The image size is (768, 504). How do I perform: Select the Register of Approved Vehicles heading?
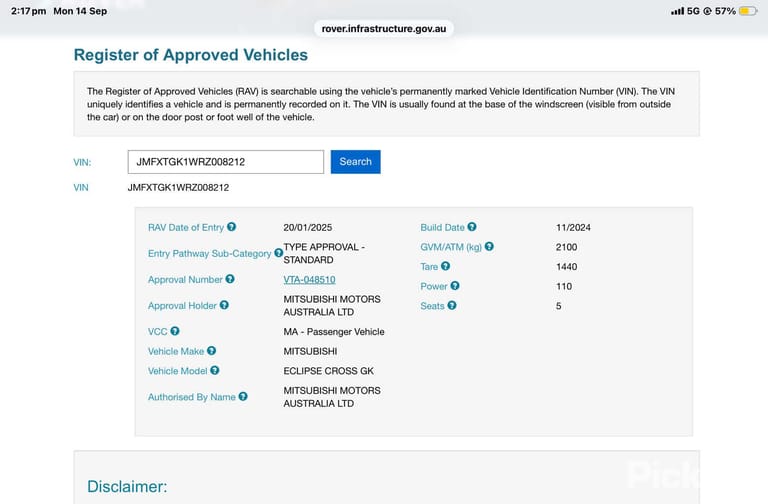(191, 55)
